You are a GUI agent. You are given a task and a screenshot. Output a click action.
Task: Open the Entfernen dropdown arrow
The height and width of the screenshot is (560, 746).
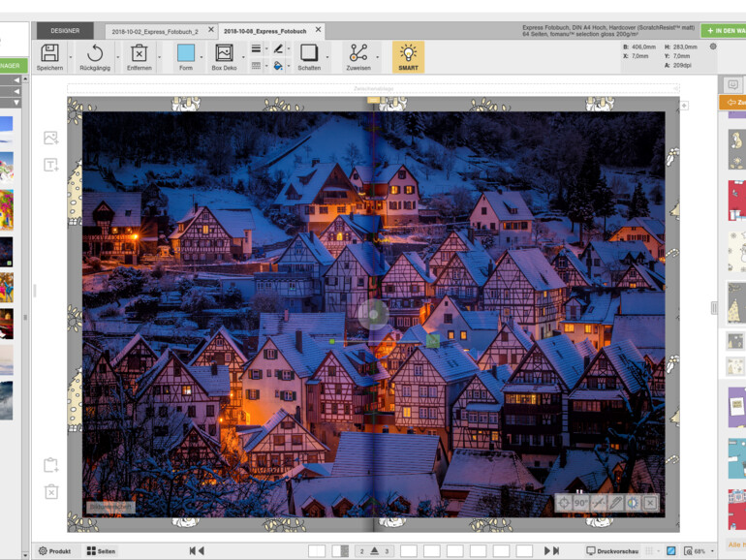pyautogui.click(x=159, y=57)
